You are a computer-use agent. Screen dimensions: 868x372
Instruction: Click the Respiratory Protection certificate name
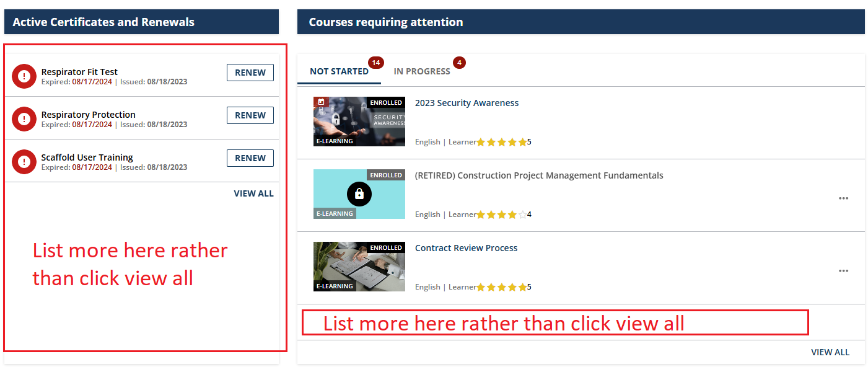[89, 115]
